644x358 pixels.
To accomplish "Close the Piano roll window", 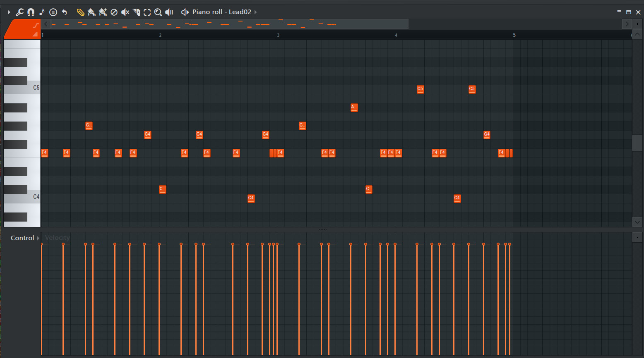I will (x=638, y=12).
